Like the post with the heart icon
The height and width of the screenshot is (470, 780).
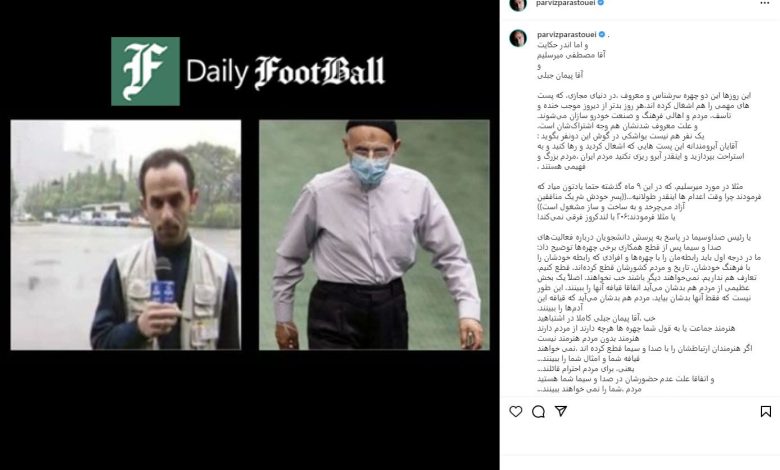pos(516,412)
